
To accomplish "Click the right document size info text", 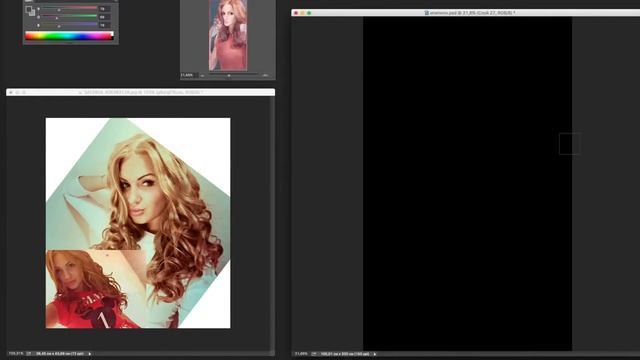I will point(345,354).
